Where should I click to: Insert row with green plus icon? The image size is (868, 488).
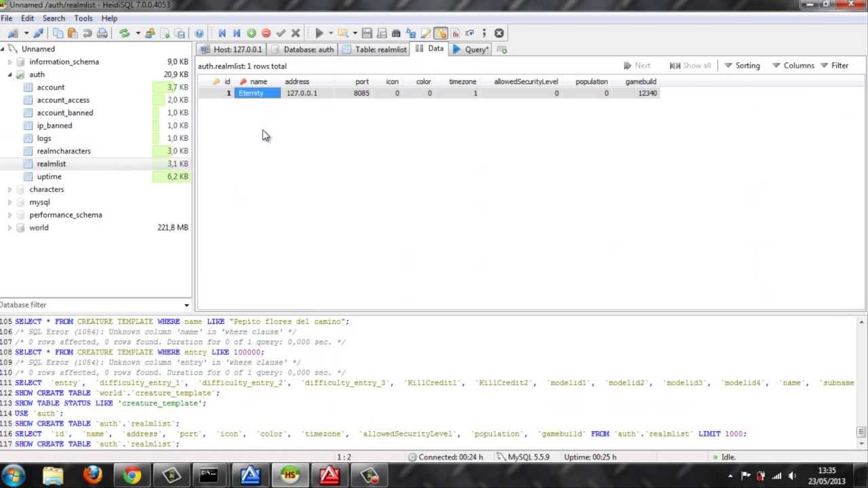(252, 33)
